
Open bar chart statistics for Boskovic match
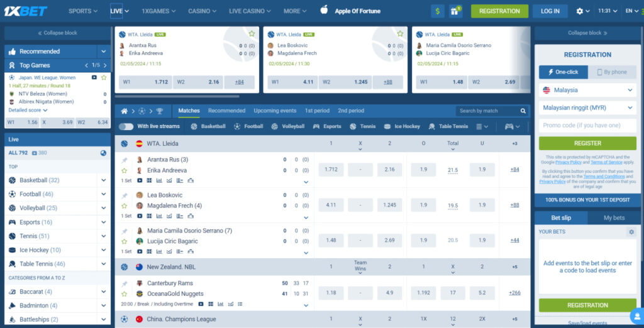click(x=159, y=216)
